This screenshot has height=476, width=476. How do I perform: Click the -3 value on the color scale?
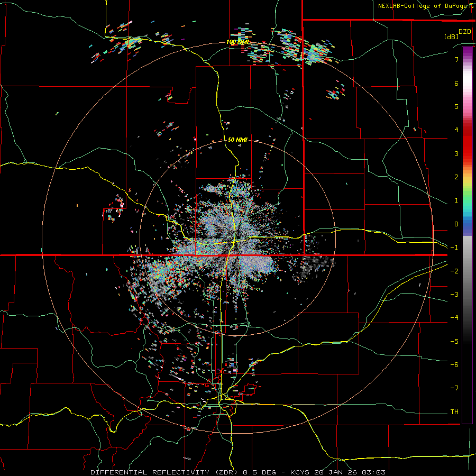[454, 295]
